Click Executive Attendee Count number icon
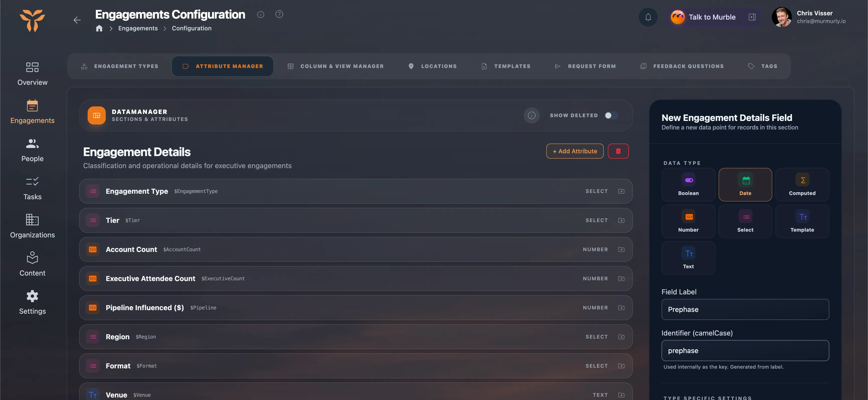Screen dimensions: 868x400 tap(93, 279)
